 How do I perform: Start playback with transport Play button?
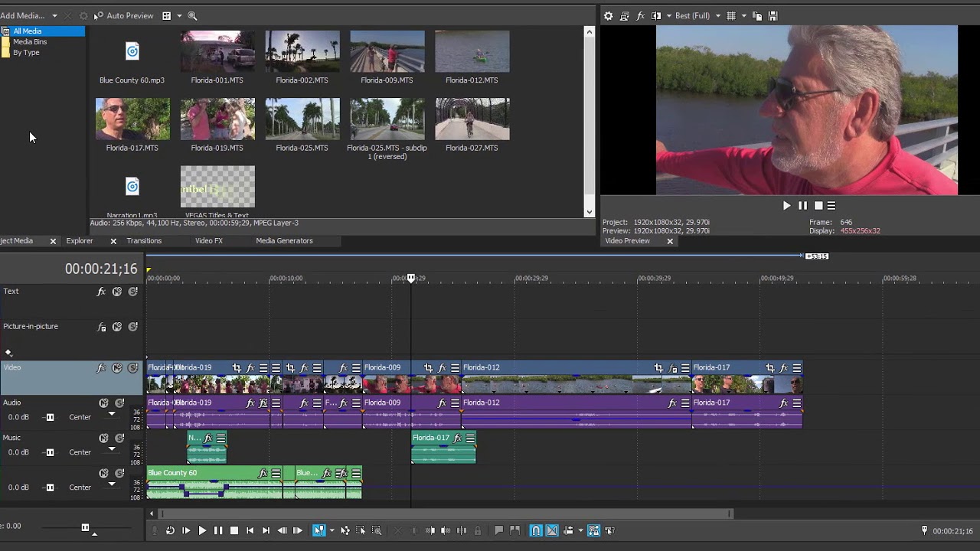click(x=202, y=530)
